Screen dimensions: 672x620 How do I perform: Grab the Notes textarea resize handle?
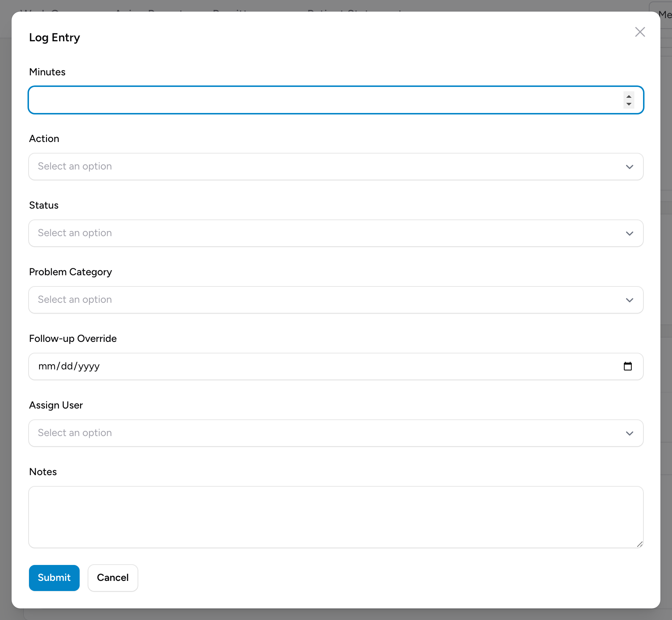coord(639,544)
